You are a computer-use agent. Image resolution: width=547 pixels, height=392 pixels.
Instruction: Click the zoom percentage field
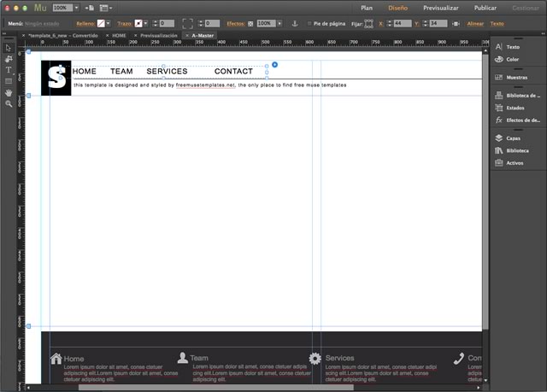(62, 8)
